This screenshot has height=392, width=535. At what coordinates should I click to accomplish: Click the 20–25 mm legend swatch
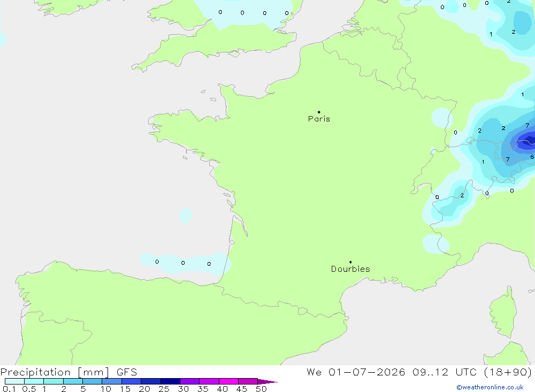click(x=151, y=381)
